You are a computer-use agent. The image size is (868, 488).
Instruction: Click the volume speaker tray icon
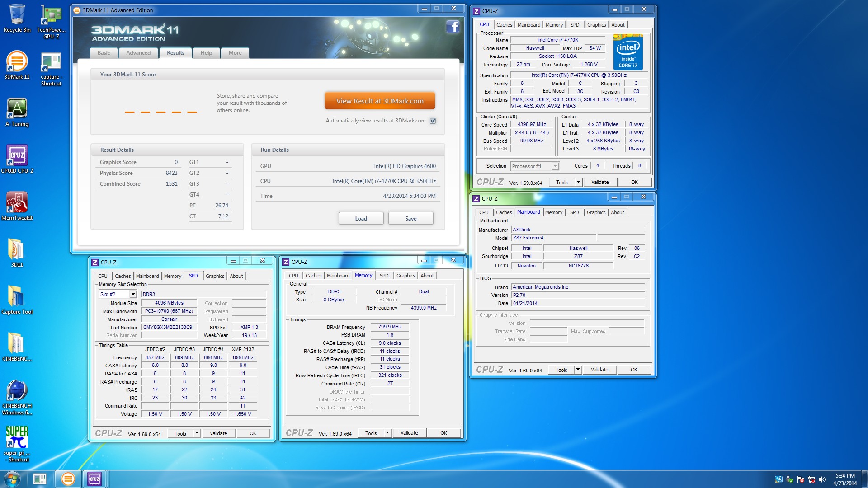click(822, 479)
